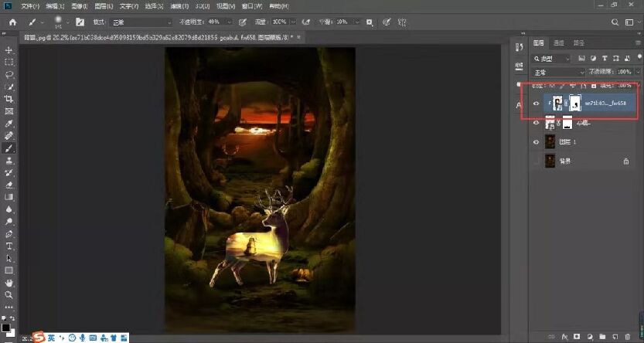Go to the Home screen icon

point(12,22)
